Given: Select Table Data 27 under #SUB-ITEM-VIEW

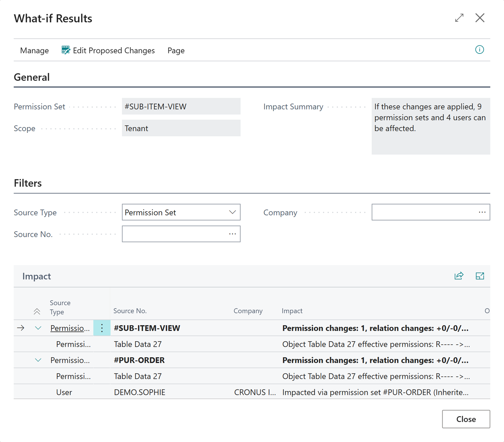Looking at the screenshot, I should (138, 344).
